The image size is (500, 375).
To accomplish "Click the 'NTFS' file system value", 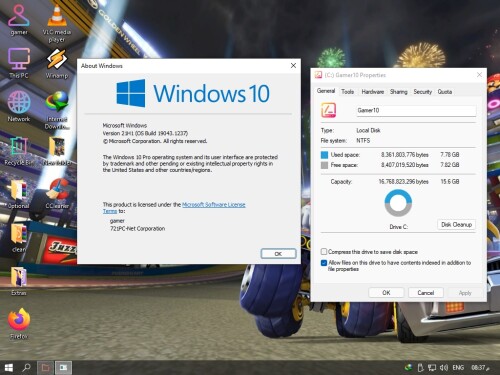I will (363, 141).
